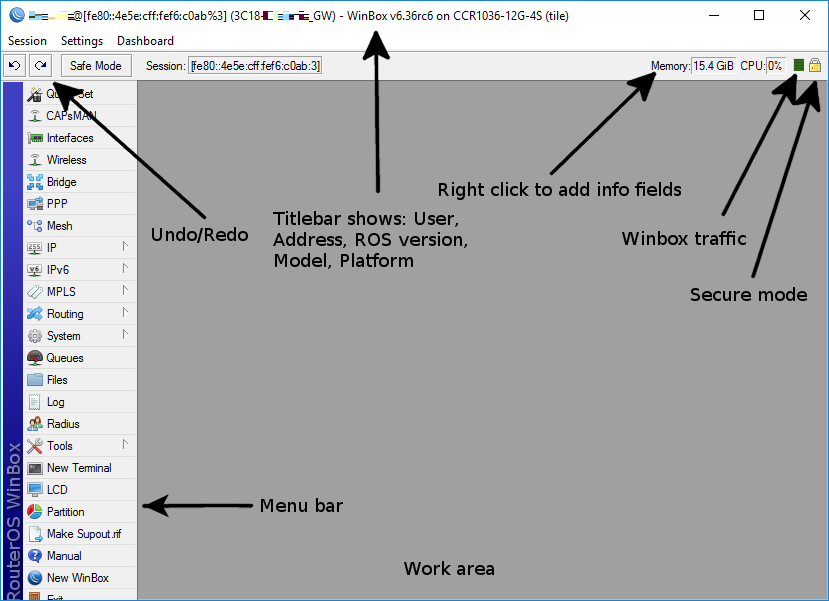Click the CPU usage field
The width and height of the screenshot is (829, 601).
775,66
